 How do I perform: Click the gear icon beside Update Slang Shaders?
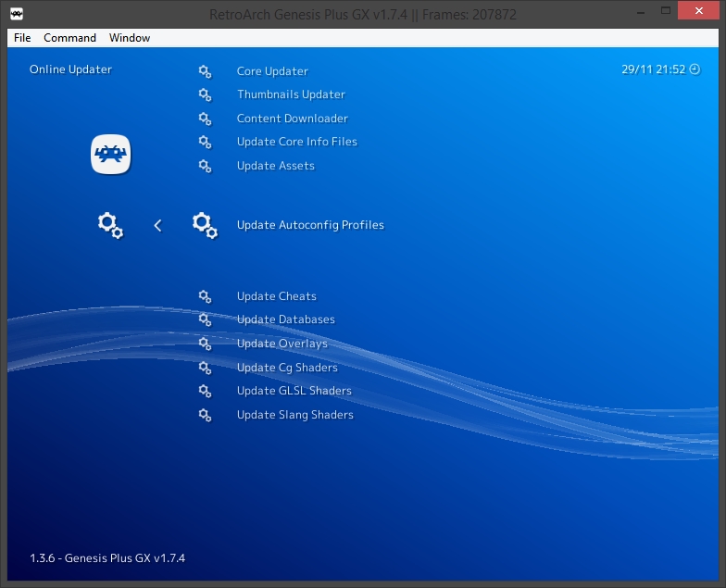pos(206,415)
